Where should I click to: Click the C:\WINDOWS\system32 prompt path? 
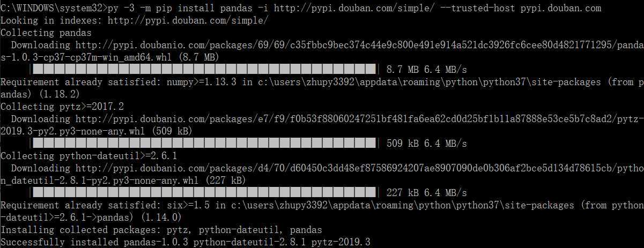51,8
